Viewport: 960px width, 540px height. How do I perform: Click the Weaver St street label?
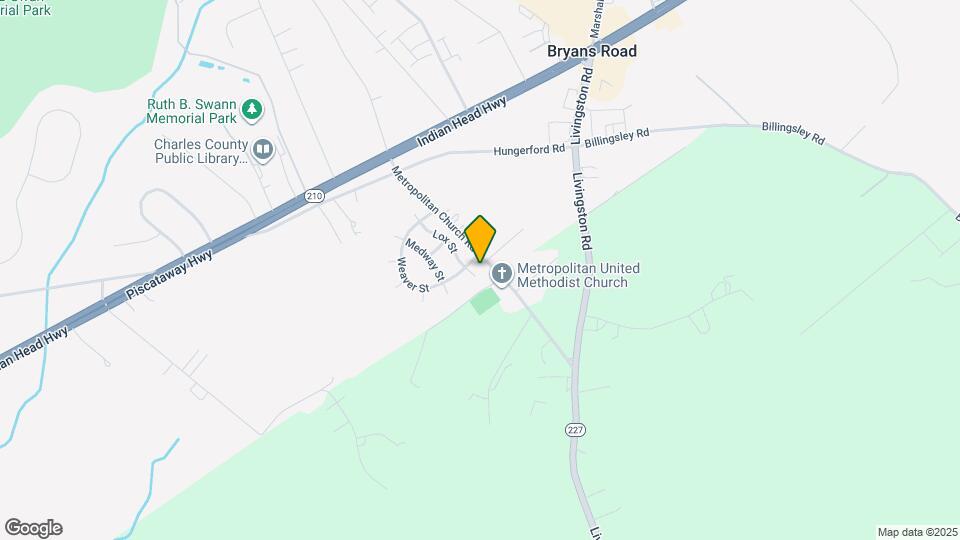[412, 276]
